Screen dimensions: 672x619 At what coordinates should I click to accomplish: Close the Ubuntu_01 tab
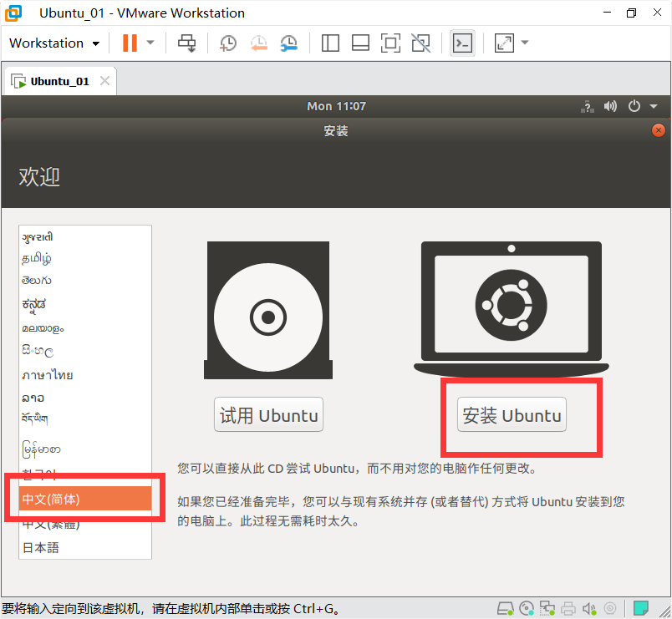104,80
